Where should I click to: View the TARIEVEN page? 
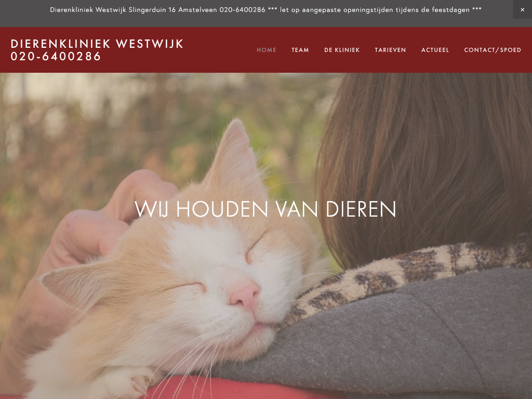(x=390, y=50)
